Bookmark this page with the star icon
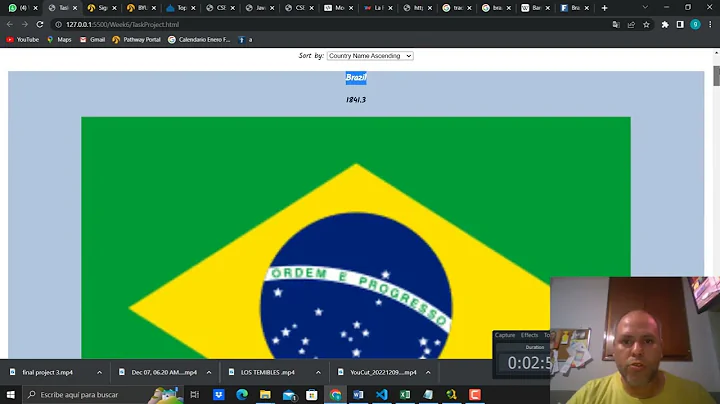The image size is (720, 404). 647,24
